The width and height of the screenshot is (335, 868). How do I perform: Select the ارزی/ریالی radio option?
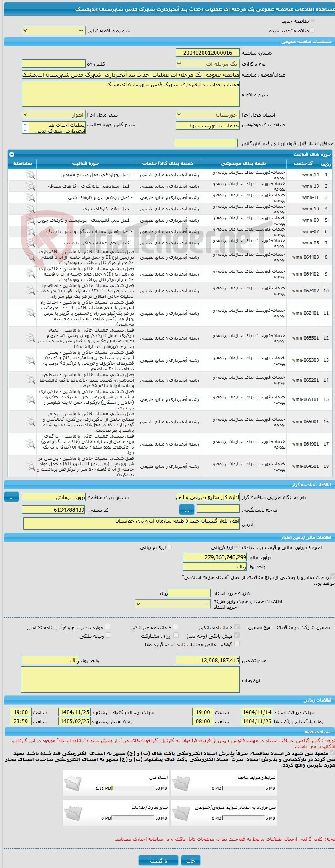coord(237,547)
